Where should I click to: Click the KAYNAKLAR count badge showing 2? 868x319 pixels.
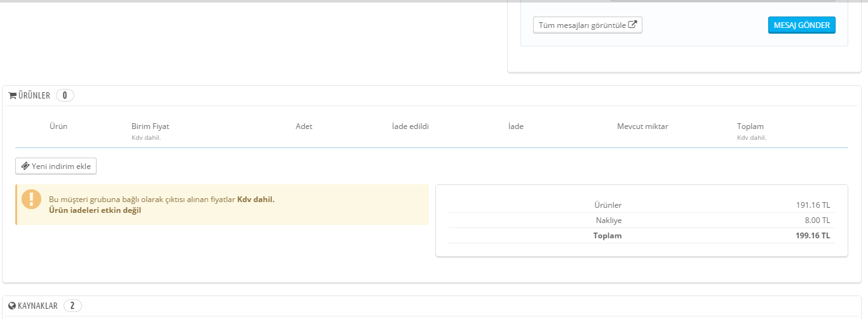click(x=72, y=306)
